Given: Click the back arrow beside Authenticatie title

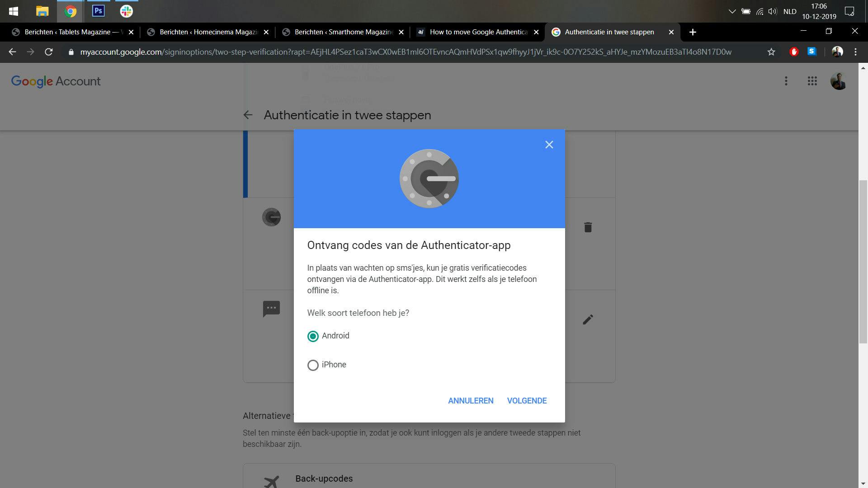Looking at the screenshot, I should 248,115.
